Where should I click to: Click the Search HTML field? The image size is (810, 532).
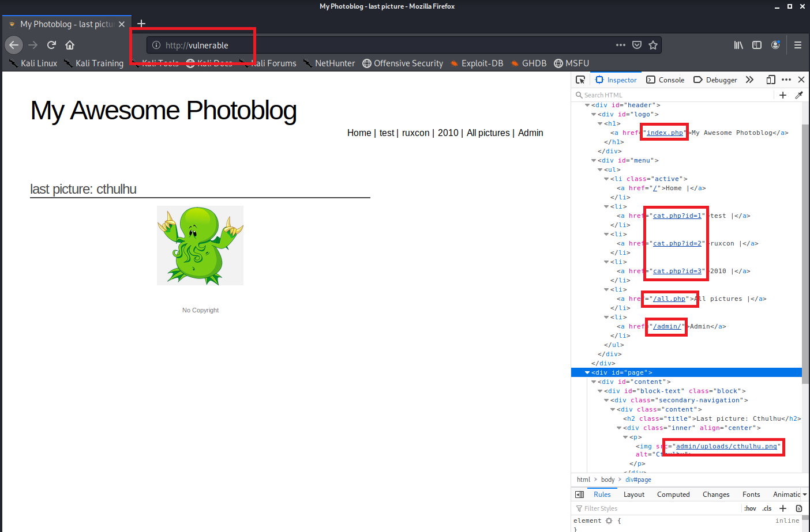coord(675,95)
